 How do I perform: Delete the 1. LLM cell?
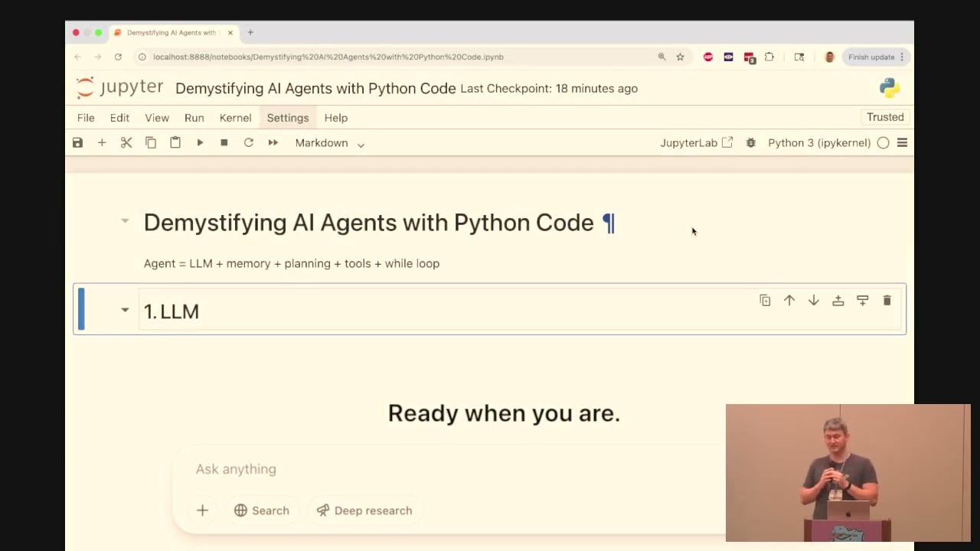coord(887,301)
